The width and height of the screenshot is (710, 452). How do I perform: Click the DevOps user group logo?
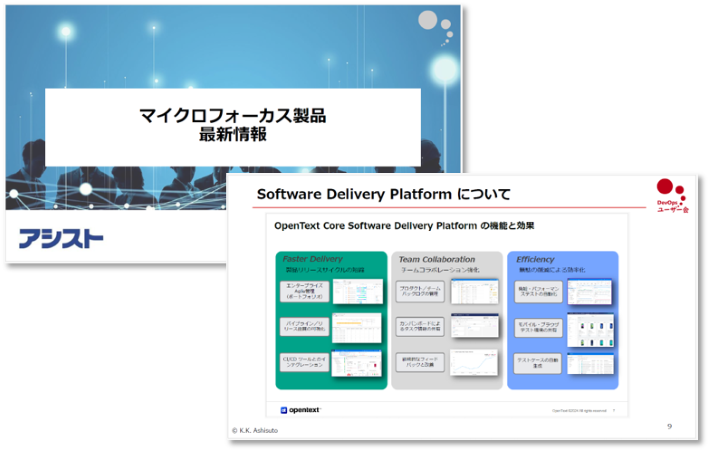(670, 195)
